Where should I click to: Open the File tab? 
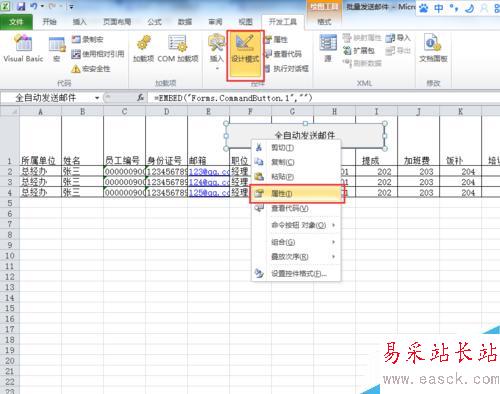(16, 22)
